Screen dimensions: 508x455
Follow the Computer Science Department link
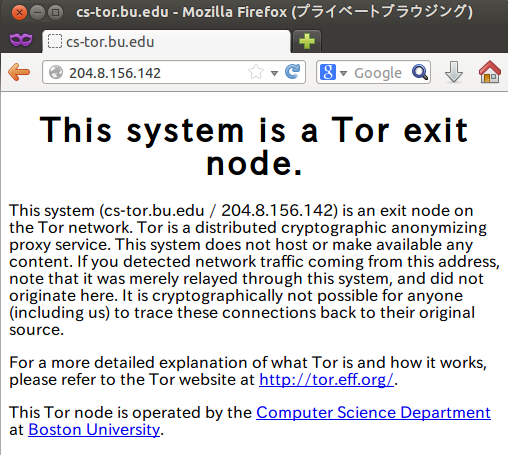pos(373,413)
